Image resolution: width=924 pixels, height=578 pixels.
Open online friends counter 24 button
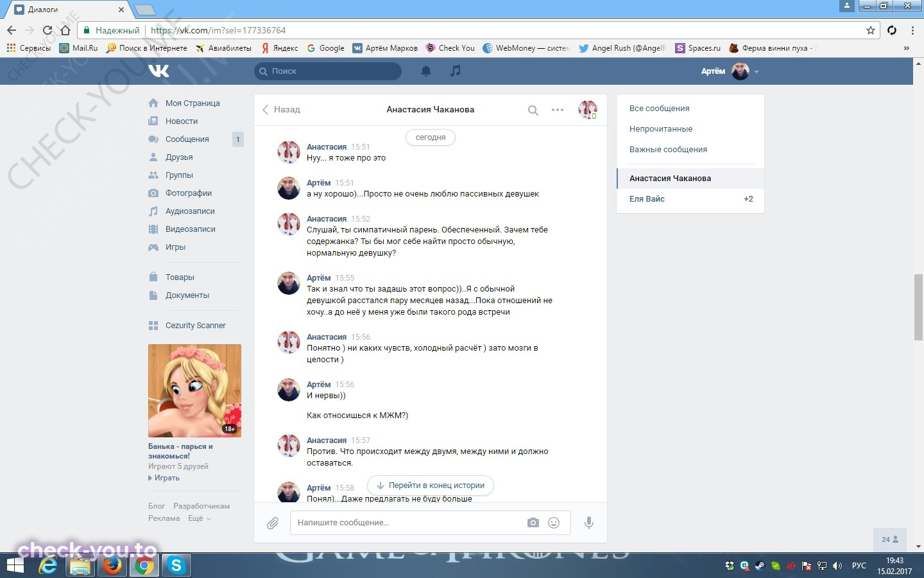[x=889, y=539]
